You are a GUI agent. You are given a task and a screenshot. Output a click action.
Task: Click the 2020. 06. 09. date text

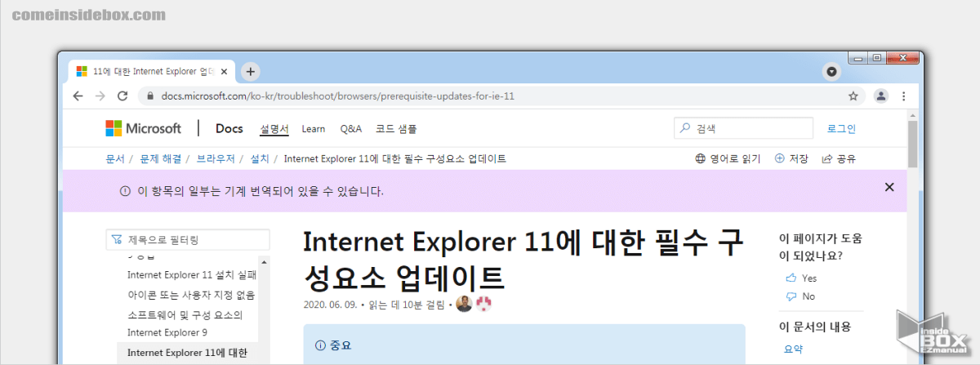tap(330, 305)
